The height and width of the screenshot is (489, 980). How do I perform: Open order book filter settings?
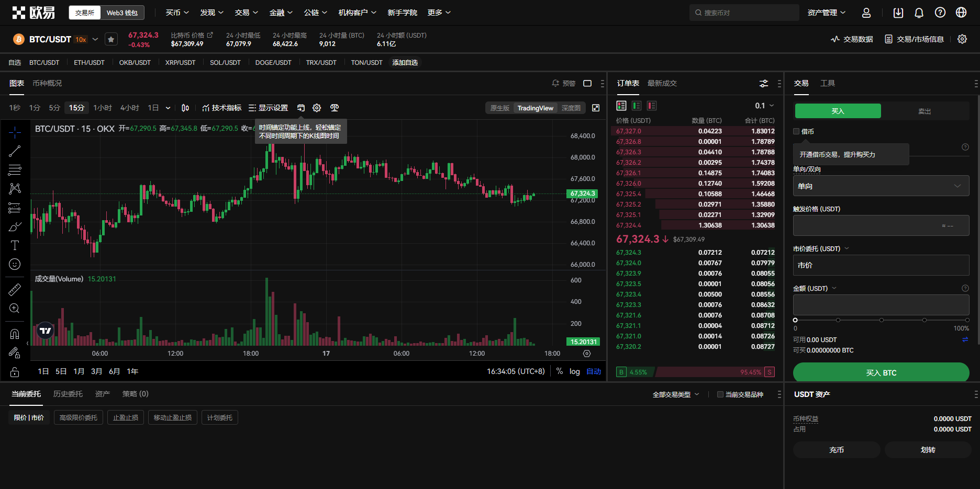[x=764, y=84]
